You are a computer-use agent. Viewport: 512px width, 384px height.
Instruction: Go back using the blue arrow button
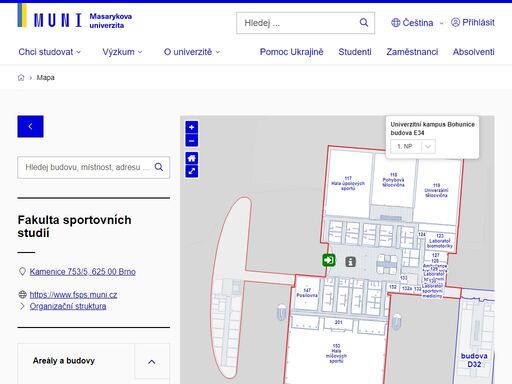click(30, 126)
